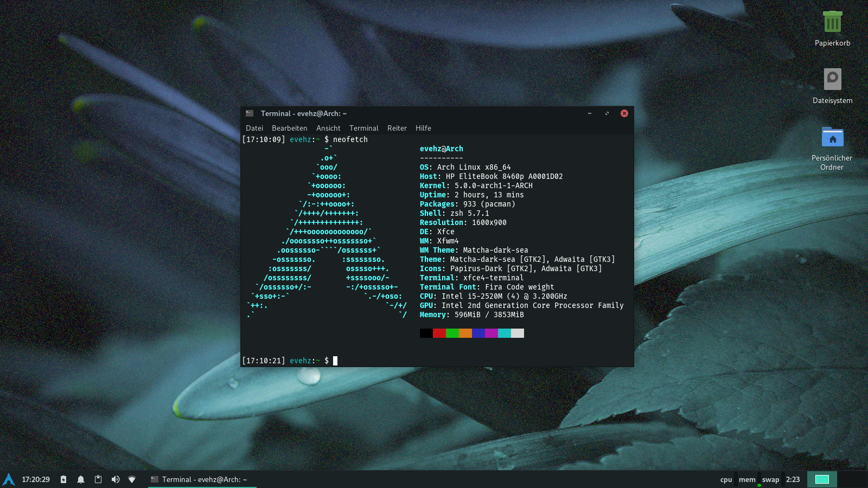This screenshot has height=488, width=868.
Task: Maximize the Terminal window
Action: [x=607, y=113]
